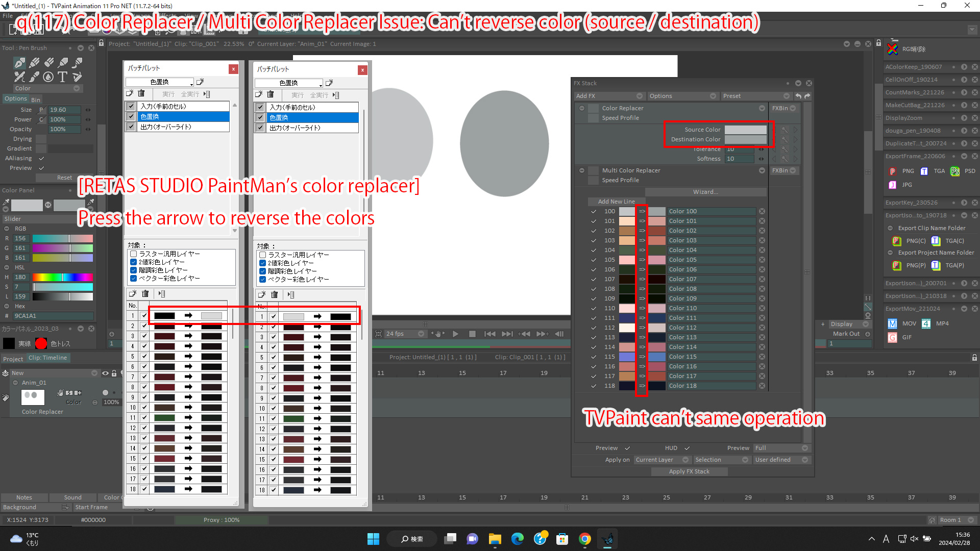Open the FX Stack Preset dropdown
The height and width of the screenshot is (551, 980).
[x=756, y=96]
